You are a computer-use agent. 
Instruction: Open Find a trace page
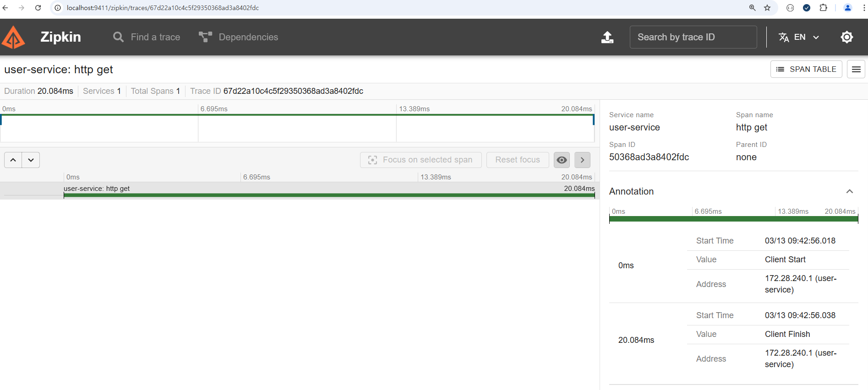tap(147, 37)
